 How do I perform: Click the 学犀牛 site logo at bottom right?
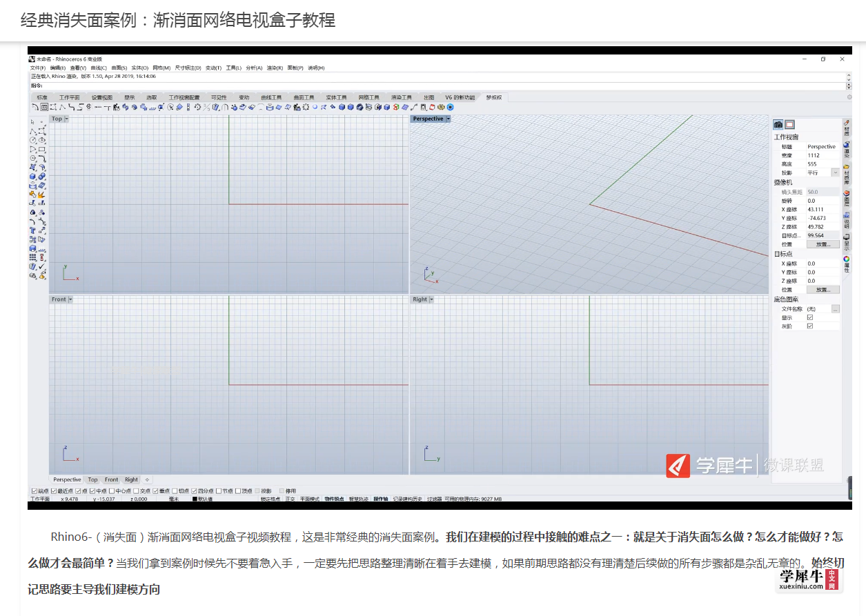810,580
